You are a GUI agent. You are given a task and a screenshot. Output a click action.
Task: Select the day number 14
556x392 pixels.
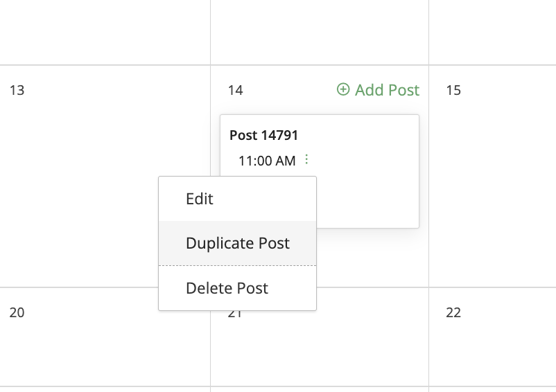coord(236,90)
